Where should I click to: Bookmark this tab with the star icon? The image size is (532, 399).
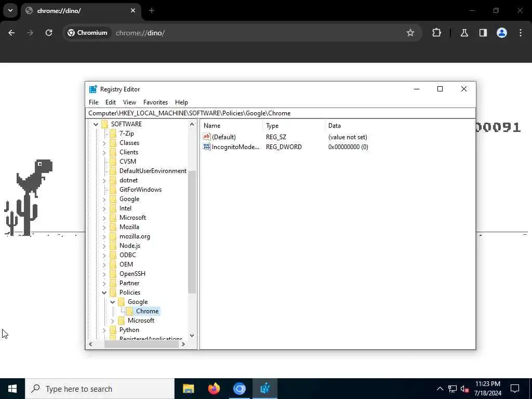(410, 33)
